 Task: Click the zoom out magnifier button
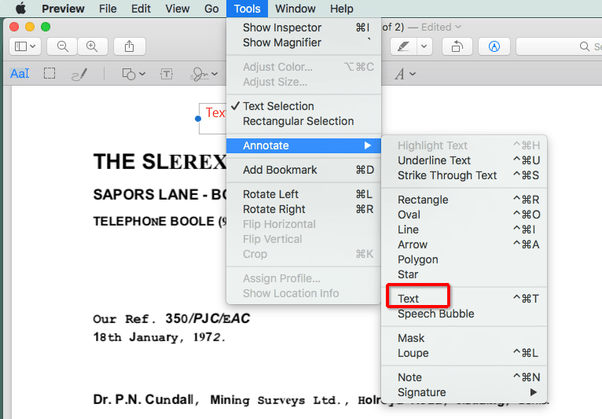pos(63,46)
